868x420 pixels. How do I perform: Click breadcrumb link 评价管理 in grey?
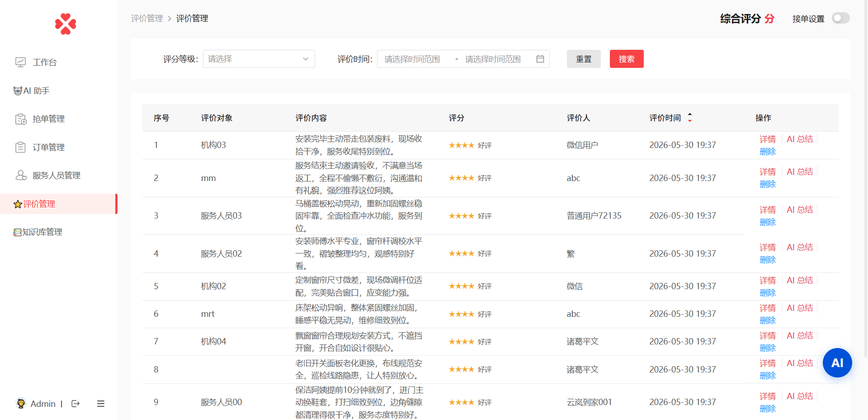click(147, 19)
